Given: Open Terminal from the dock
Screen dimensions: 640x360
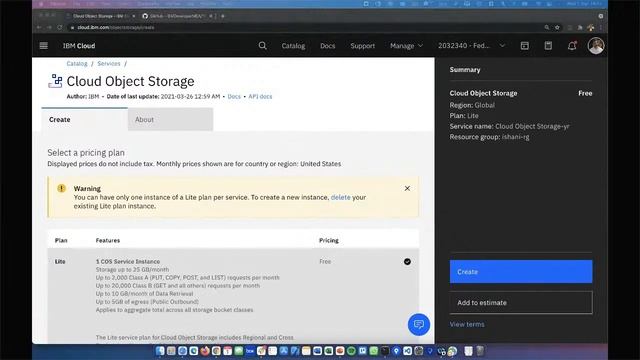Looking at the screenshot, I should (x=385, y=351).
